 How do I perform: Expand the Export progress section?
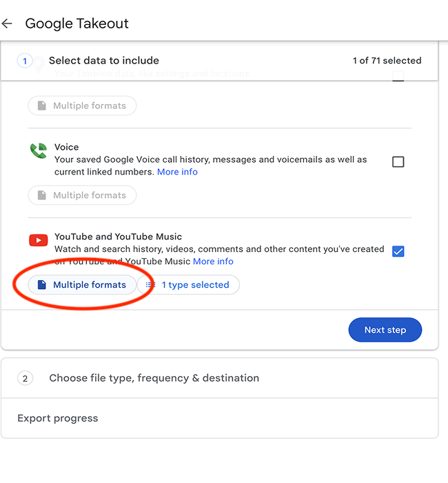click(x=58, y=418)
